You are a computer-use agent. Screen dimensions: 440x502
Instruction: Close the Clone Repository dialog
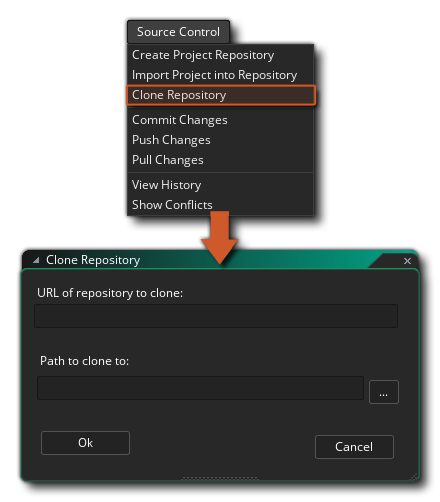click(x=407, y=261)
